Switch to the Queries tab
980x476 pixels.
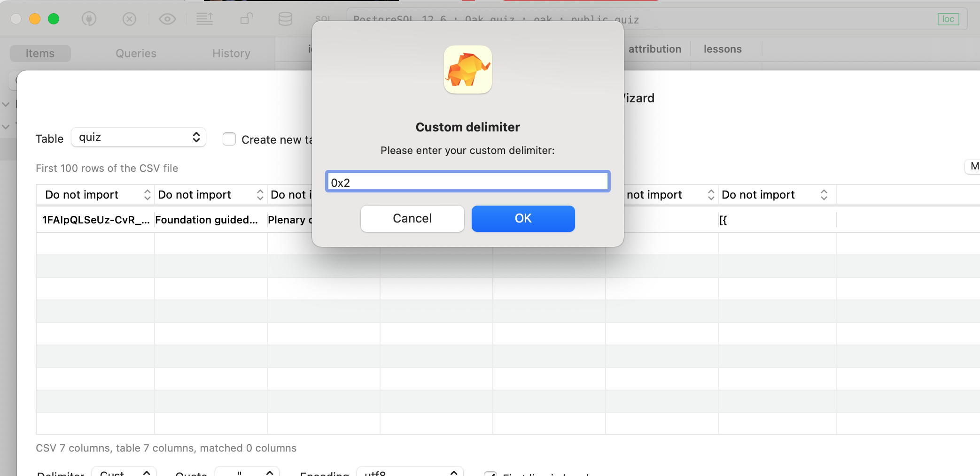(135, 53)
